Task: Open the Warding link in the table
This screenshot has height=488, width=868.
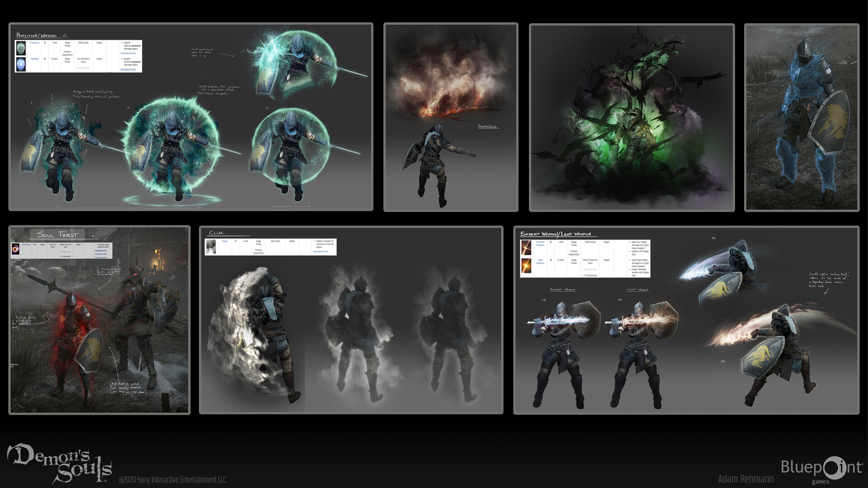Action: tap(34, 59)
